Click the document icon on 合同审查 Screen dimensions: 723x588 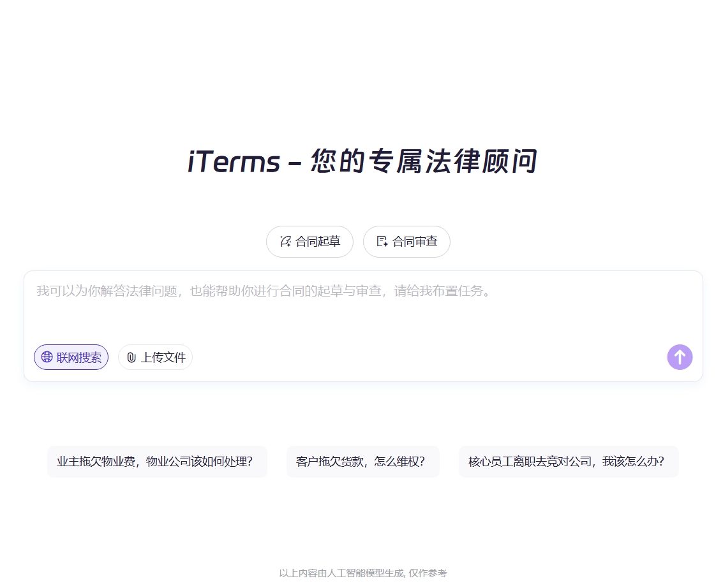click(382, 242)
